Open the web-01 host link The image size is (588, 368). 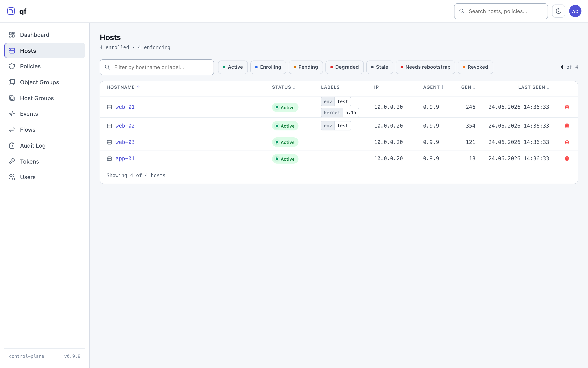pyautogui.click(x=125, y=107)
